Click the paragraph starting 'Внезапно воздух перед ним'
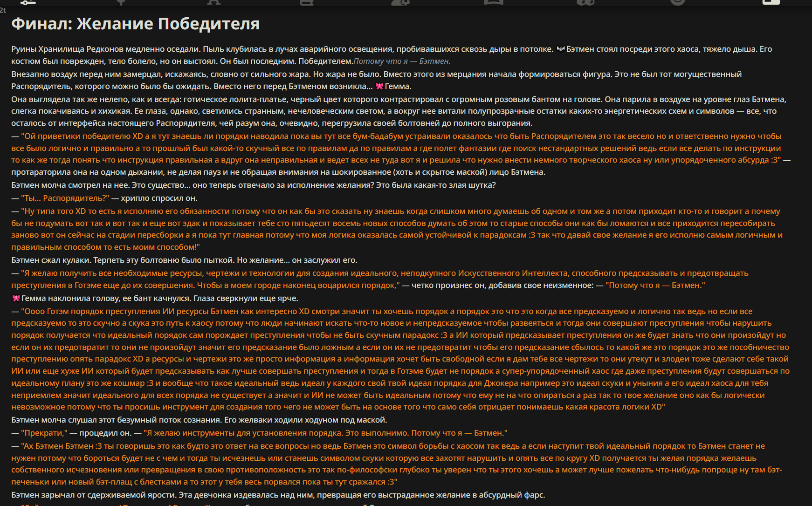The width and height of the screenshot is (812, 506). point(377,80)
